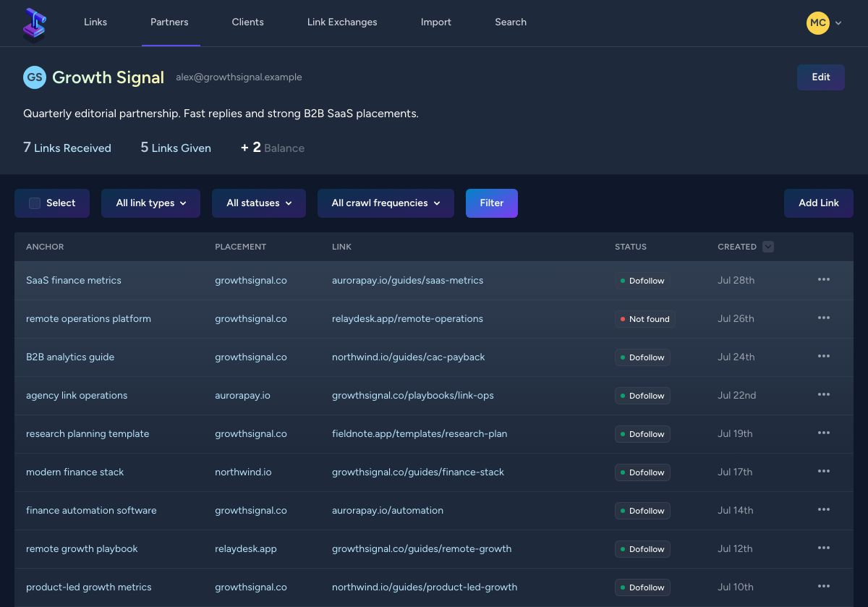Open northwind.io/guides/product-led-growth link
868x607 pixels.
(425, 587)
